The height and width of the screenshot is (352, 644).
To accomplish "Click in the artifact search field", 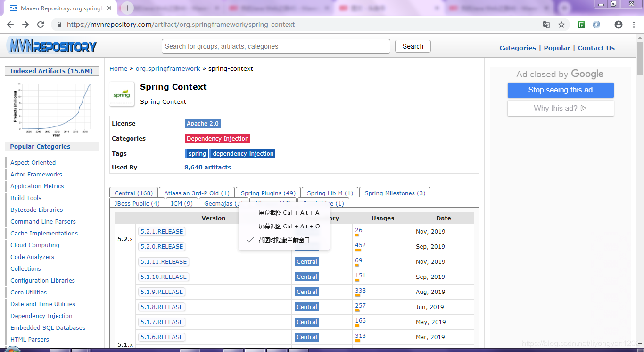I will (276, 46).
